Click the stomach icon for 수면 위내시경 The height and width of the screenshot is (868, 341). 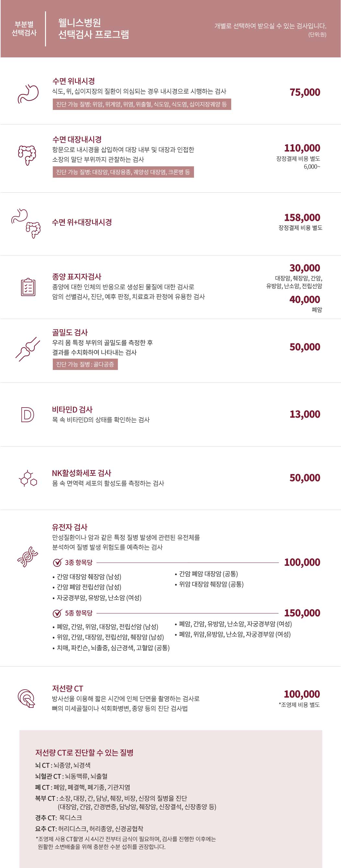tap(28, 94)
